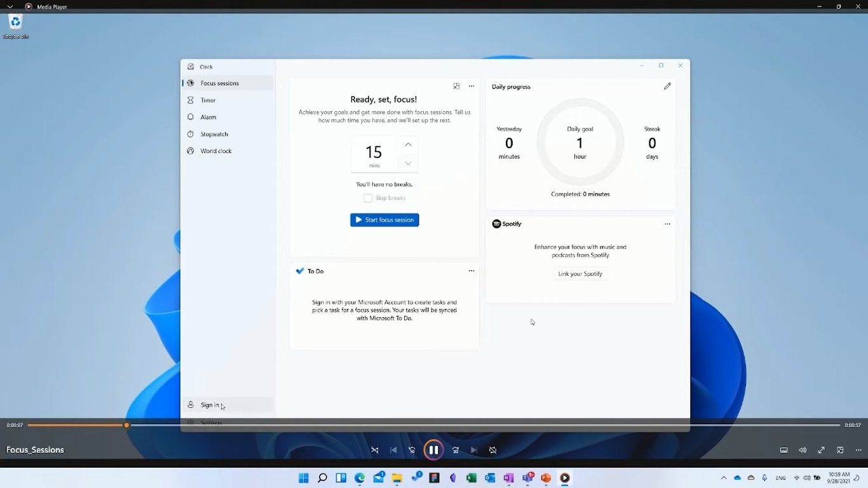Jump forward 30 seconds in the video
Viewport: 868px width, 488px height.
[x=455, y=449]
